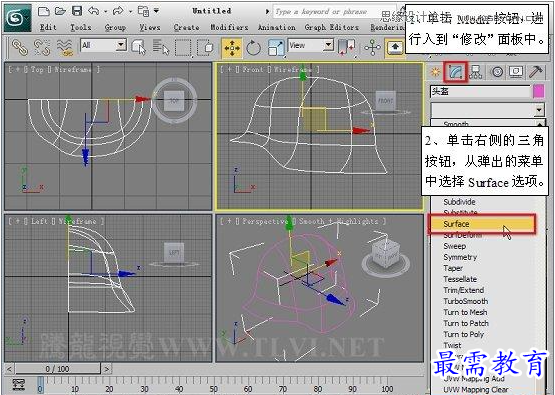The image size is (555, 395).
Task: Select TurboSmooth in the modifier list
Action: point(465,301)
